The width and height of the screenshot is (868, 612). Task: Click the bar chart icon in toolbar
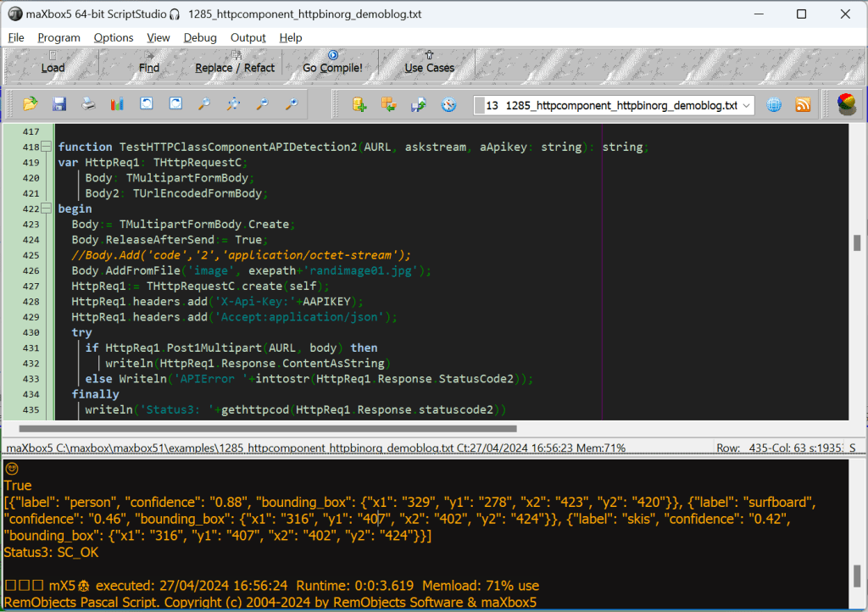click(x=117, y=104)
